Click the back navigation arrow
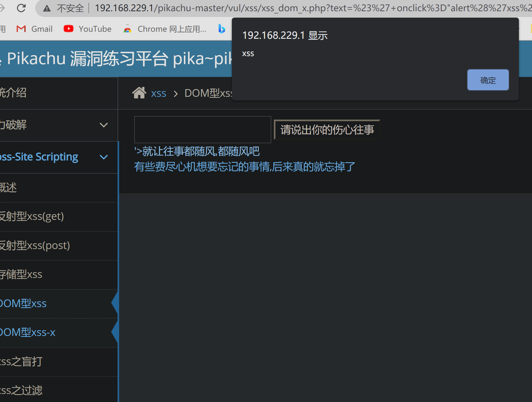The height and width of the screenshot is (402, 532). coord(3,8)
